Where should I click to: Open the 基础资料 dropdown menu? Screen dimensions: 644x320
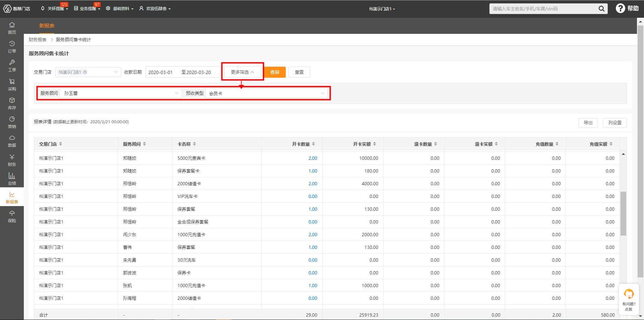pos(120,9)
